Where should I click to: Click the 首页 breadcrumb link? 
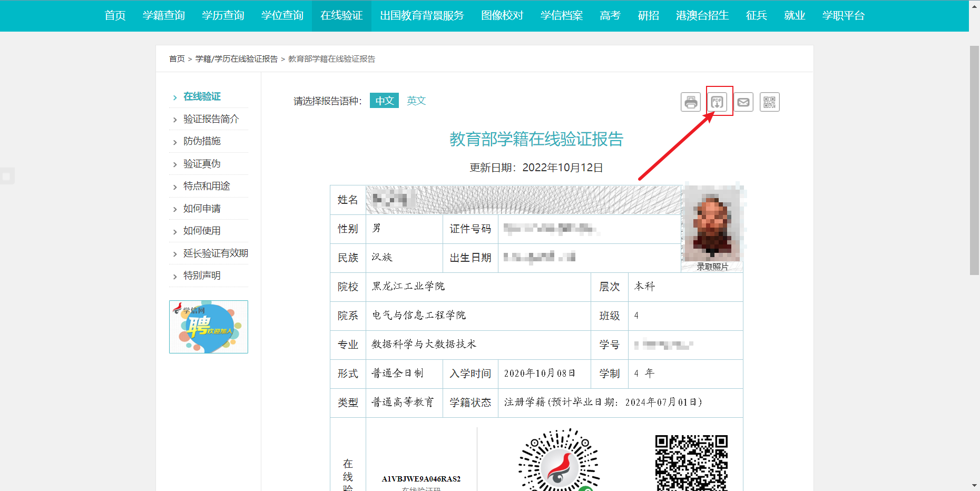point(177,59)
